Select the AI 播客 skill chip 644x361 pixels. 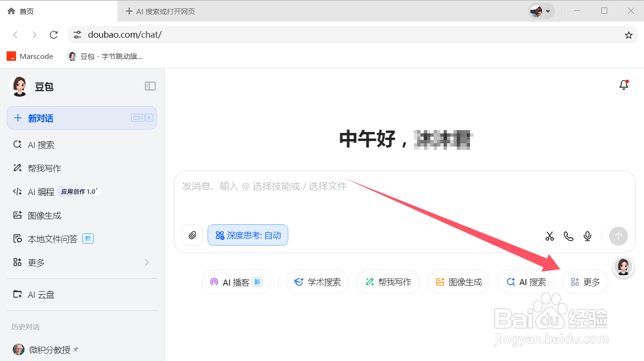tap(236, 282)
